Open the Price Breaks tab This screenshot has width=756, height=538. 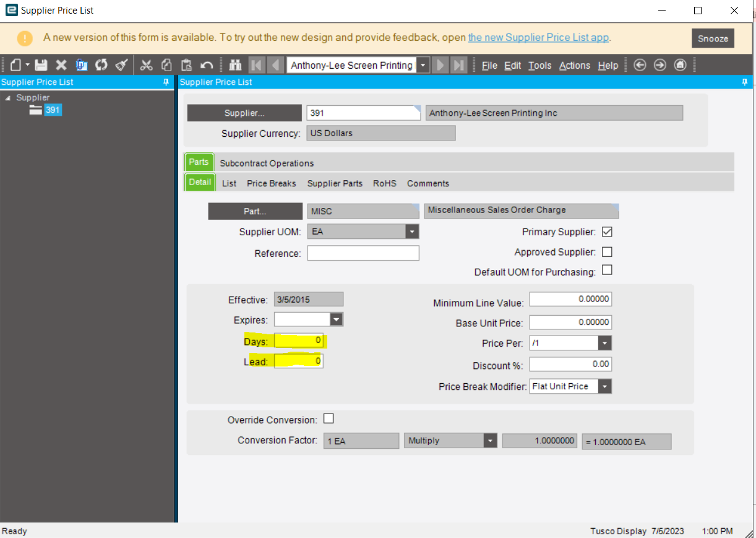tap(272, 183)
